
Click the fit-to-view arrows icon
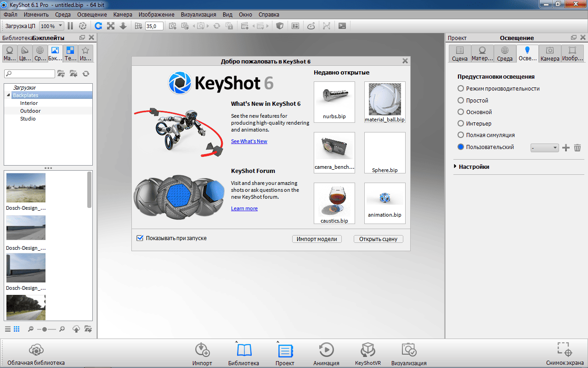pos(111,26)
